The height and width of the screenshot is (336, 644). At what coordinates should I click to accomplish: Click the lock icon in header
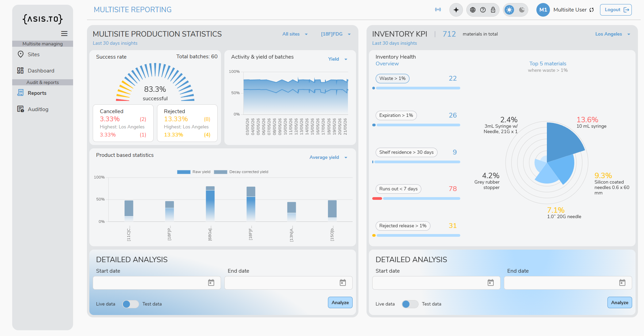tap(493, 10)
